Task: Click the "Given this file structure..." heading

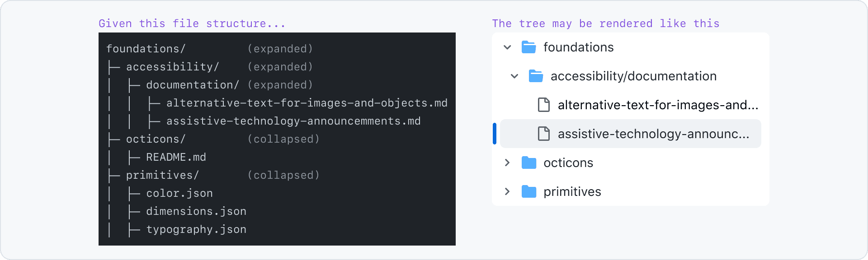Action: click(192, 23)
